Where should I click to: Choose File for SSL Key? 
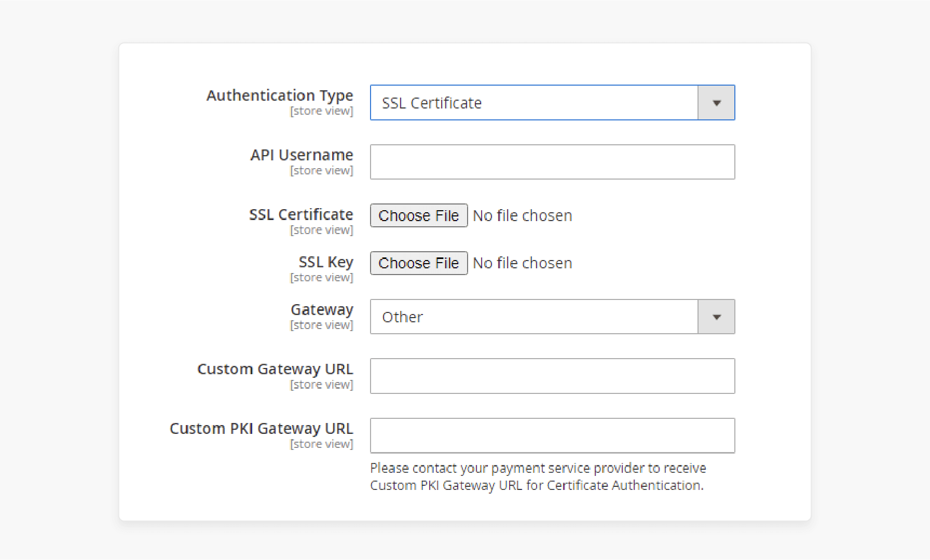tap(419, 263)
